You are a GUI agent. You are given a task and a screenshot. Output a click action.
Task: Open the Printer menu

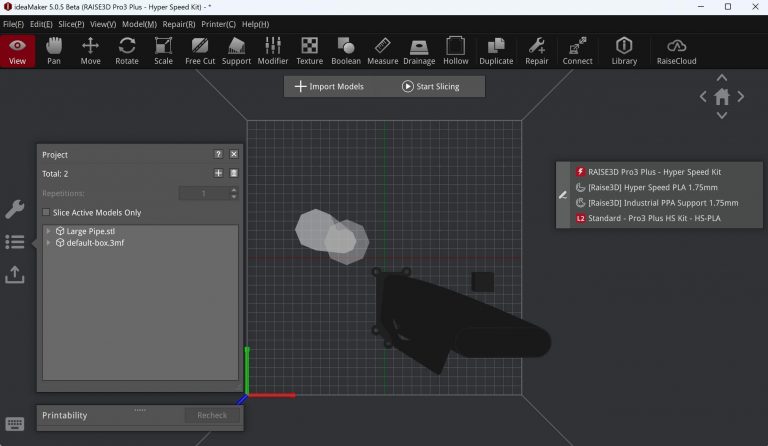pyautogui.click(x=218, y=24)
